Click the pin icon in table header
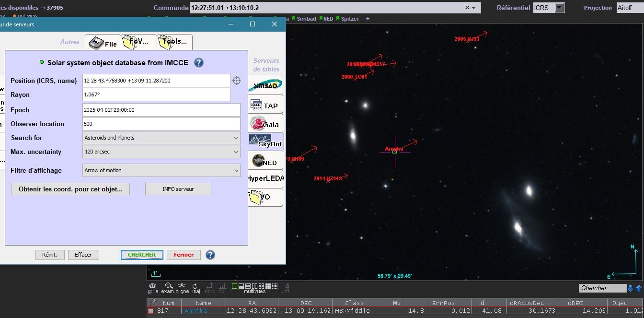This screenshot has width=644, height=318. click(x=152, y=303)
